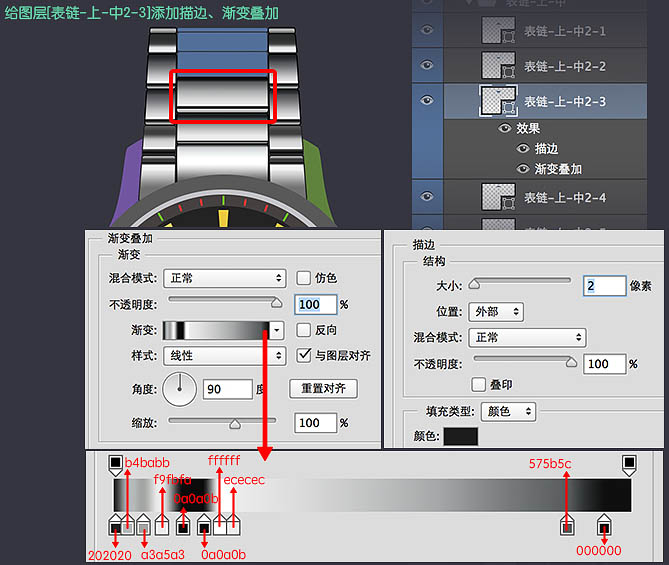Click the angle field showing 90
The width and height of the screenshot is (669, 565).
pos(227,389)
